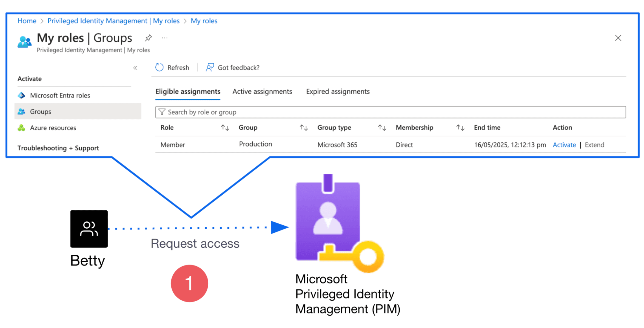Click the Refresh button label
This screenshot has width=644, height=328.
[x=178, y=68]
